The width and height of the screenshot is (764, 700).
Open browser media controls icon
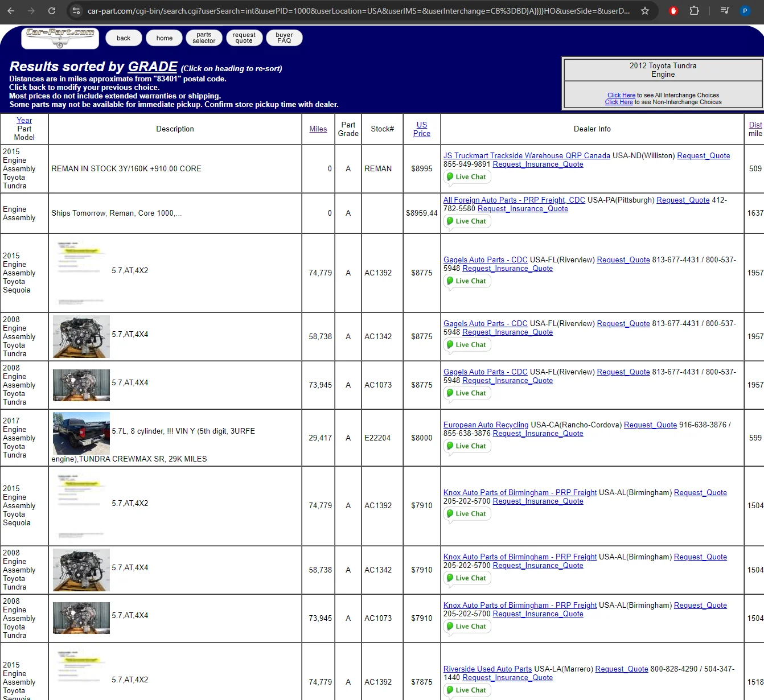(x=724, y=11)
